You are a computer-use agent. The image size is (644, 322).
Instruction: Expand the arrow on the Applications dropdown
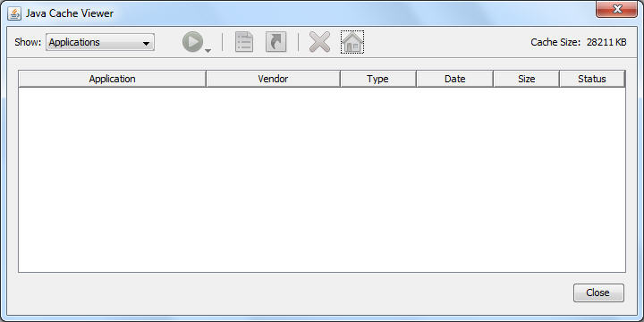(146, 43)
